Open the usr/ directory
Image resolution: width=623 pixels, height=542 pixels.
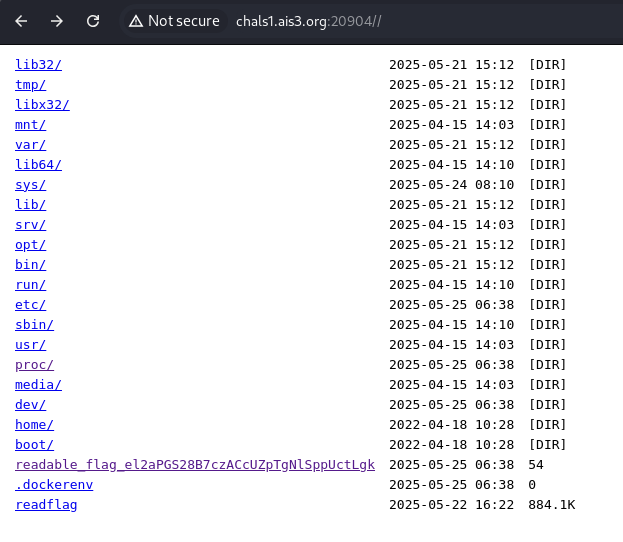30,345
